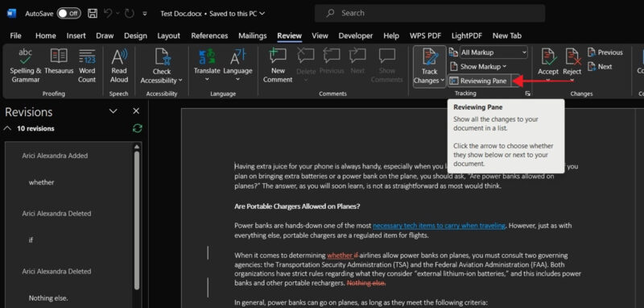Image resolution: width=644 pixels, height=308 pixels.
Task: Jump to Next change
Action: [600, 67]
